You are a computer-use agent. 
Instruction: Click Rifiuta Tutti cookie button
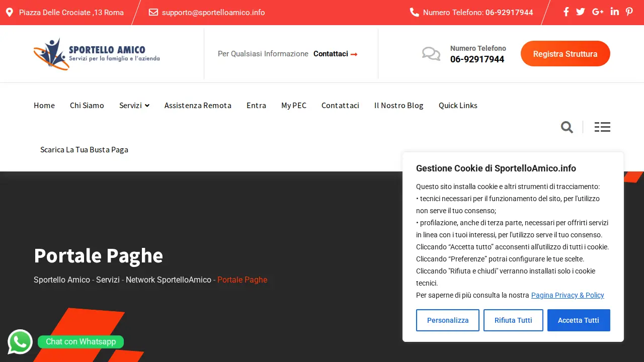513,320
